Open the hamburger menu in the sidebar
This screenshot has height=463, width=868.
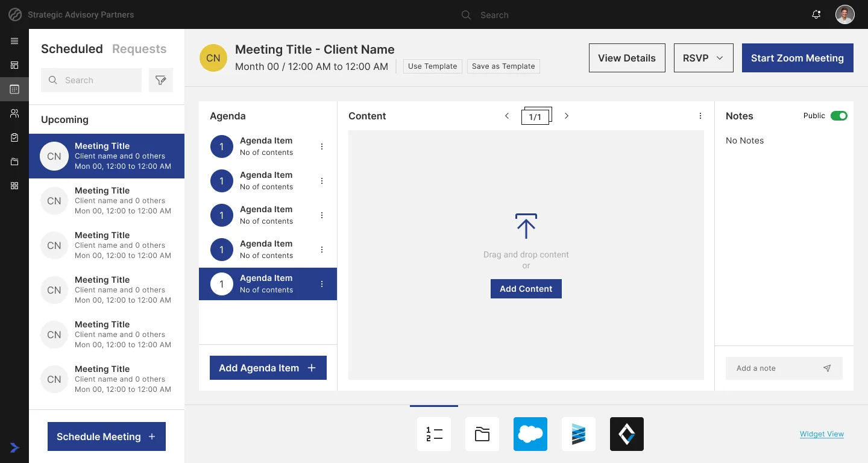pos(14,41)
